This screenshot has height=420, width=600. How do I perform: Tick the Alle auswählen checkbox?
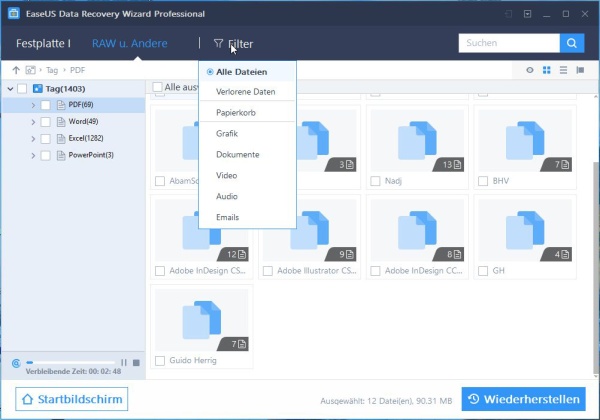(157, 87)
